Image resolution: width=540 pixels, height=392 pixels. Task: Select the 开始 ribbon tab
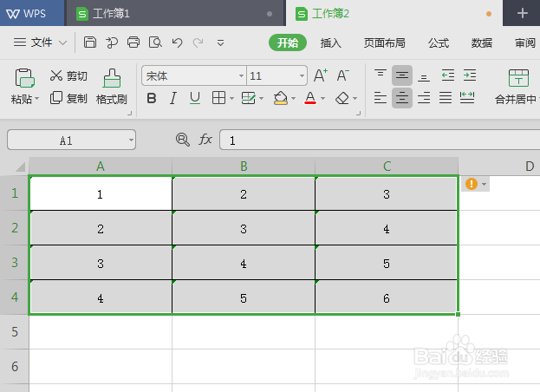(288, 42)
